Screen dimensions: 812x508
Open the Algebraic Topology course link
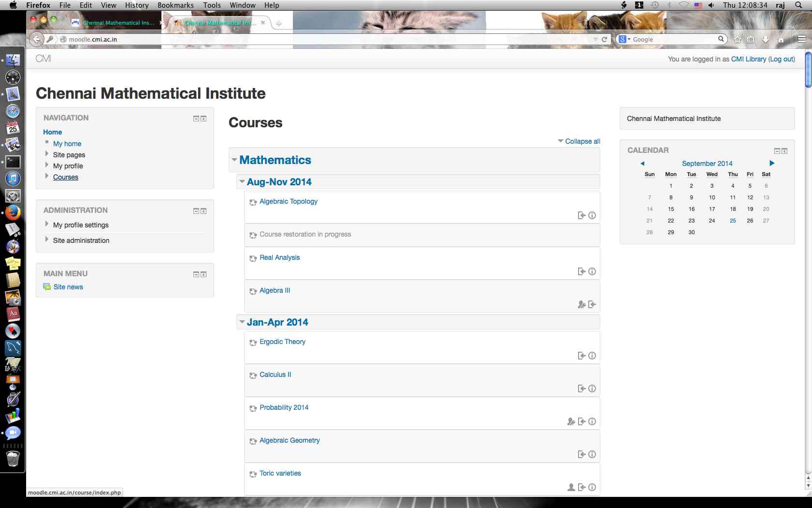[289, 201]
